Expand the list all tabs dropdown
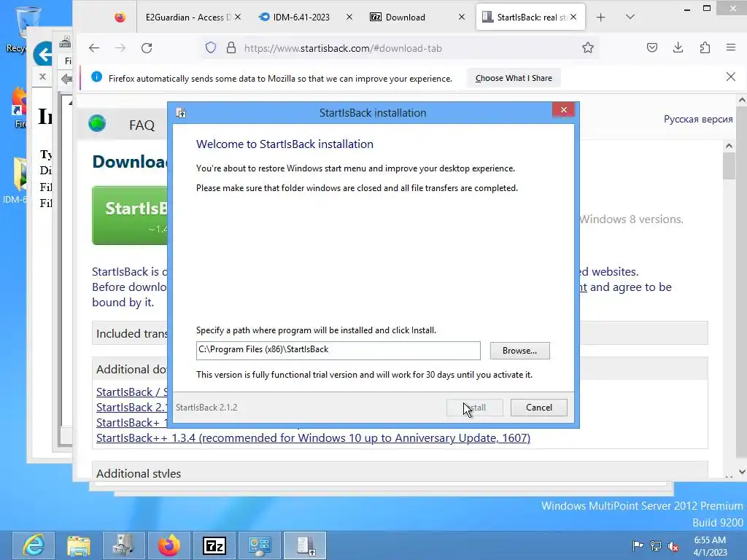Viewport: 747px width, 560px height. (630, 17)
